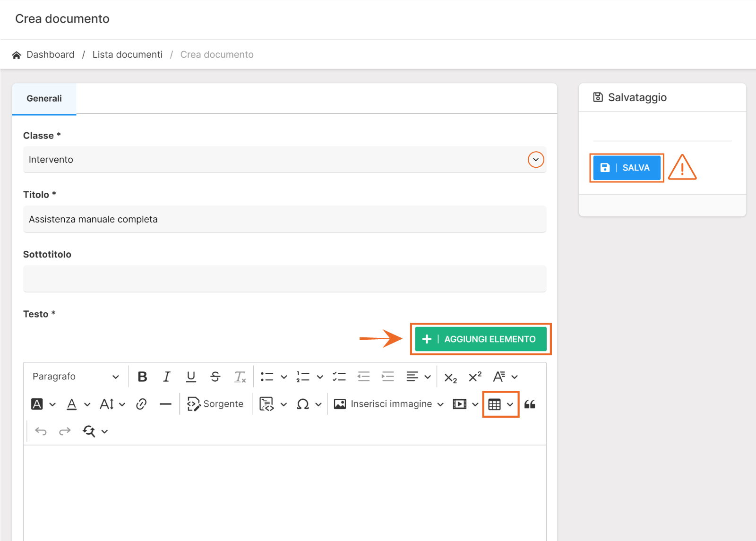The width and height of the screenshot is (756, 541).
Task: Expand the Classe dropdown showing Intervento
Action: [536, 160]
